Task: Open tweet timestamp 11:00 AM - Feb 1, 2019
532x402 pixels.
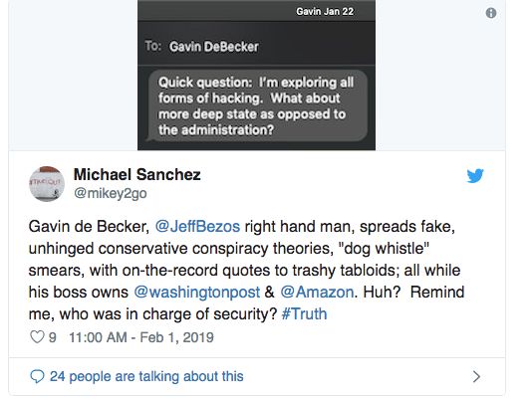Action: pyautogui.click(x=141, y=337)
